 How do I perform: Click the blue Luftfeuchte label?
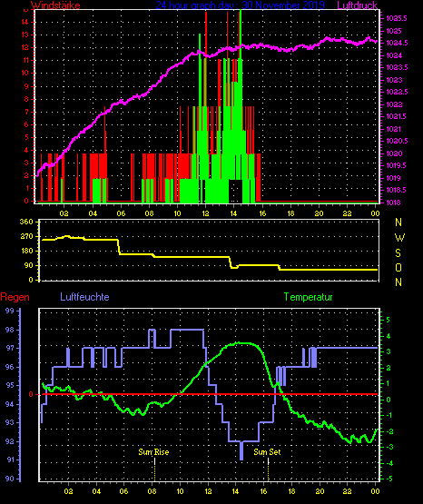point(84,297)
